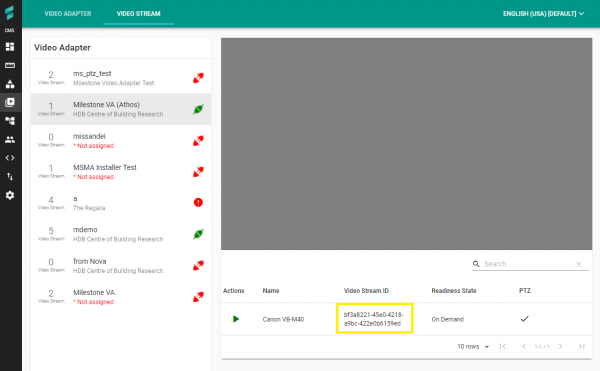Viewport: 600px width, 371px height.
Task: Open settings gear in sidebar
Action: [x=10, y=195]
